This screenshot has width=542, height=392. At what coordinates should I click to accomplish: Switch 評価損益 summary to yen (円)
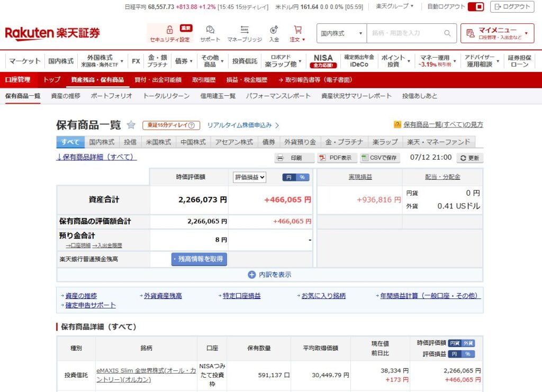pyautogui.click(x=289, y=177)
